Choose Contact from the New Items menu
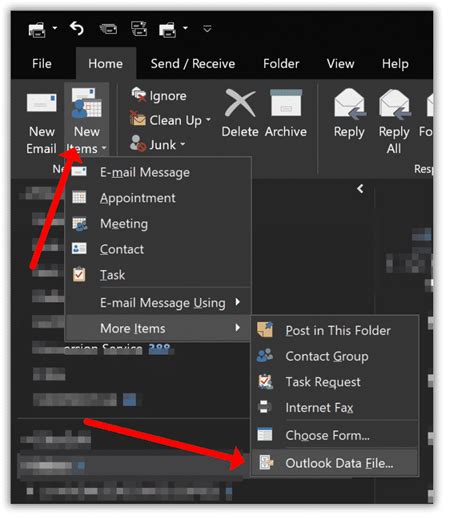474x528 pixels. pyautogui.click(x=158, y=249)
